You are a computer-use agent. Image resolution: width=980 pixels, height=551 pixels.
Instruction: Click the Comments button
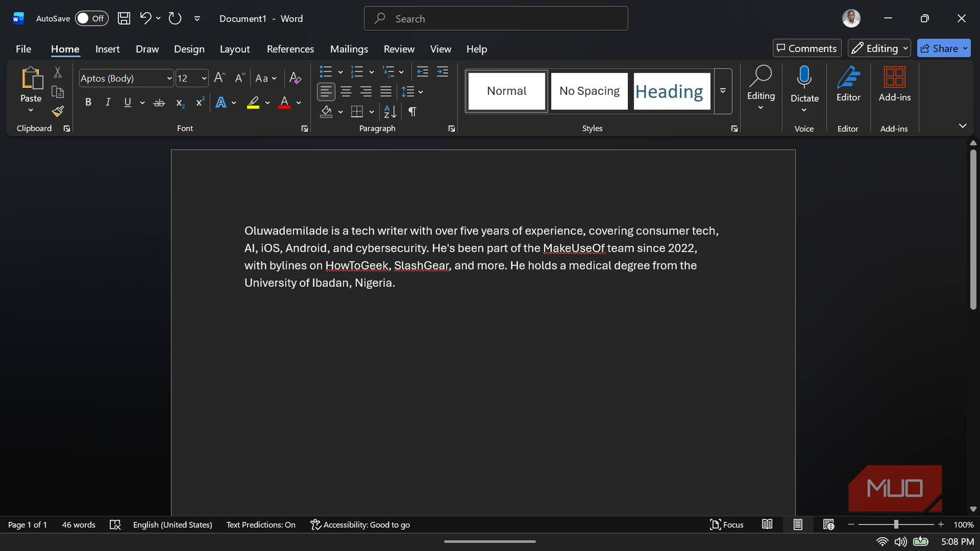tap(807, 47)
